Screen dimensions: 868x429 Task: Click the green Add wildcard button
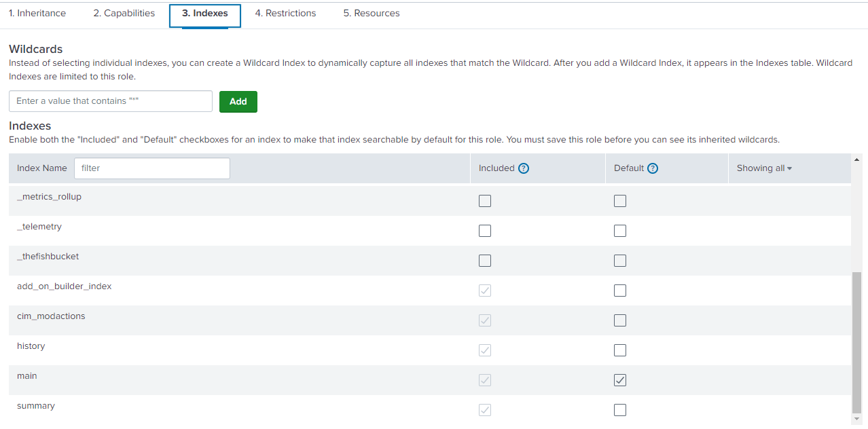[x=238, y=101]
